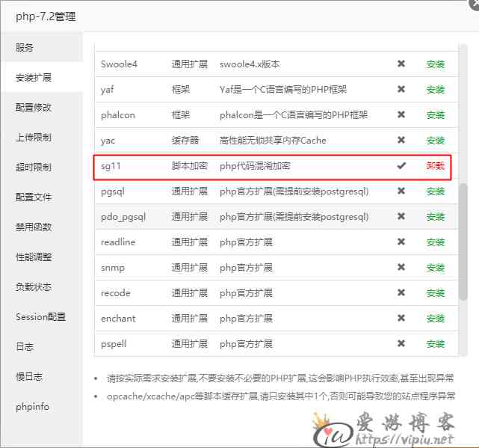This screenshot has width=479, height=448.
Task: Click the php-7.2管理 dialog title
Action: [x=46, y=16]
